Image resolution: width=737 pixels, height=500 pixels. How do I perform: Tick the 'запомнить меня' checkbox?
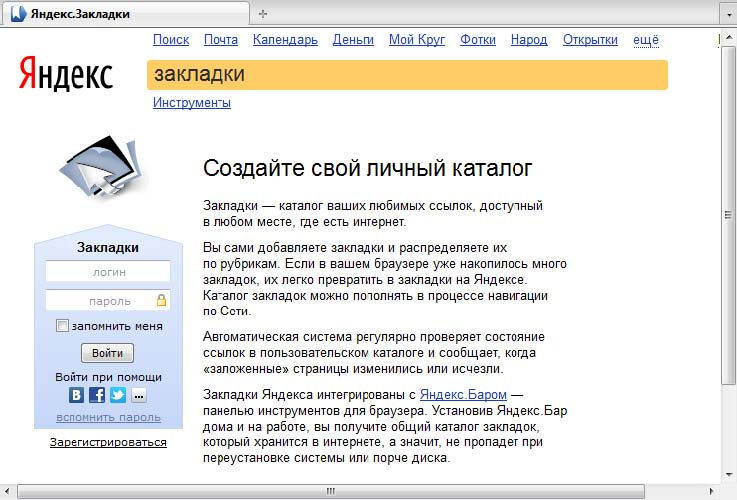[x=62, y=325]
